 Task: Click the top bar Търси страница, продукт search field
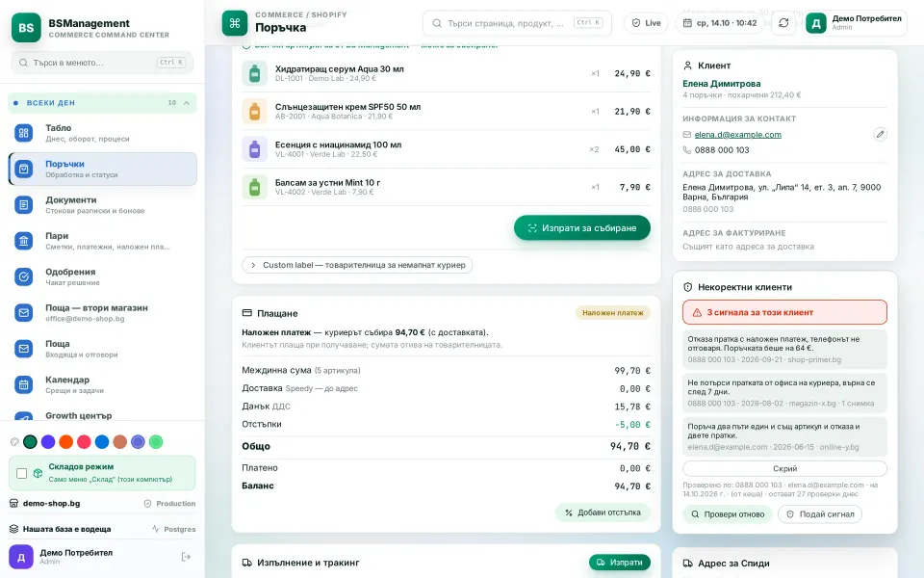[517, 23]
